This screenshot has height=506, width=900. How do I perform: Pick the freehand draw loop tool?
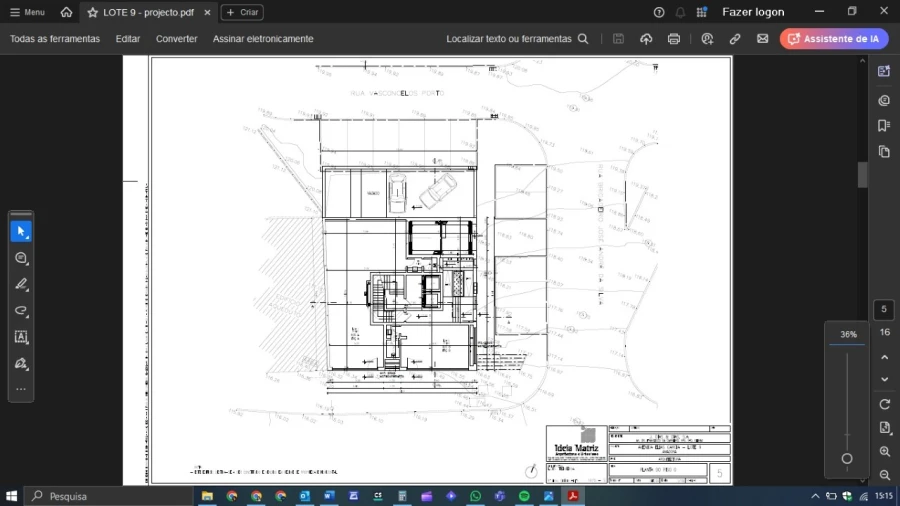pyautogui.click(x=21, y=311)
